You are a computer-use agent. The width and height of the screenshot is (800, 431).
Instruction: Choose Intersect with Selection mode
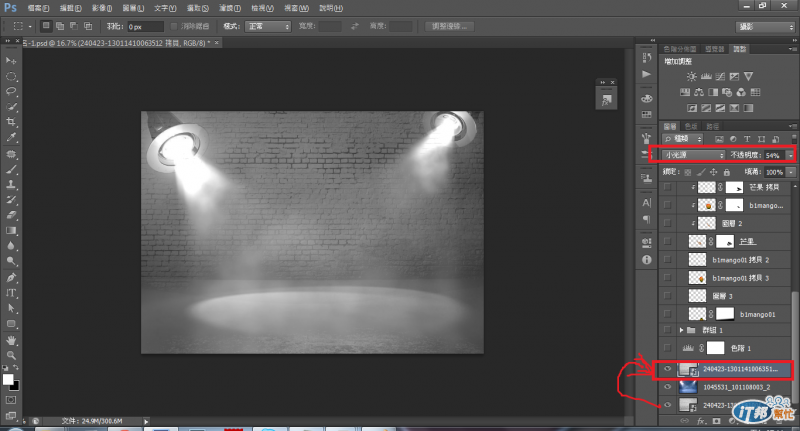[x=88, y=26]
